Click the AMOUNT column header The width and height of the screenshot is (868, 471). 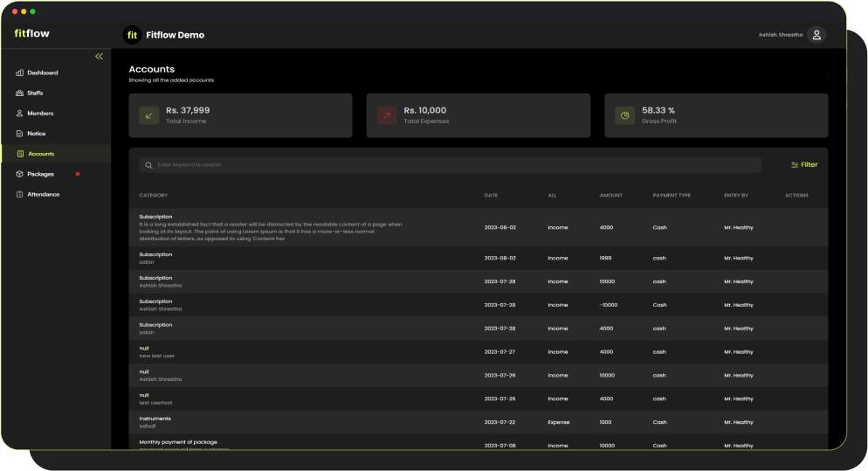(x=611, y=195)
